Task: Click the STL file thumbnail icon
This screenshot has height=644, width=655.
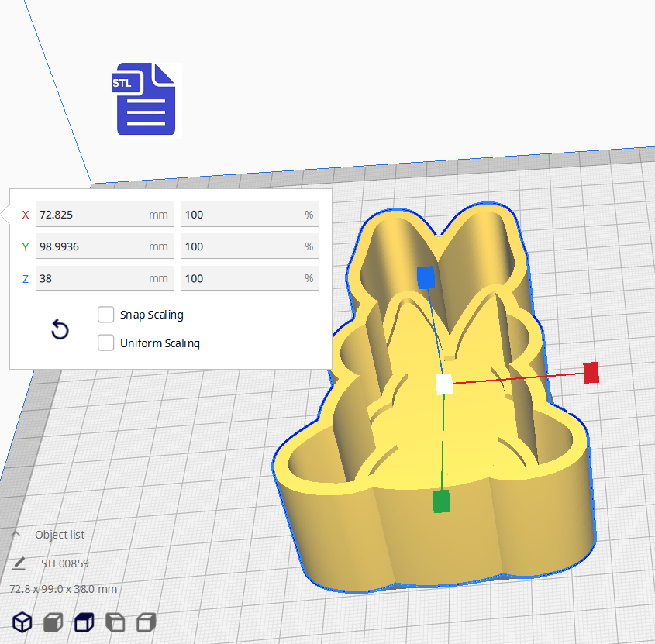Action: click(x=144, y=99)
